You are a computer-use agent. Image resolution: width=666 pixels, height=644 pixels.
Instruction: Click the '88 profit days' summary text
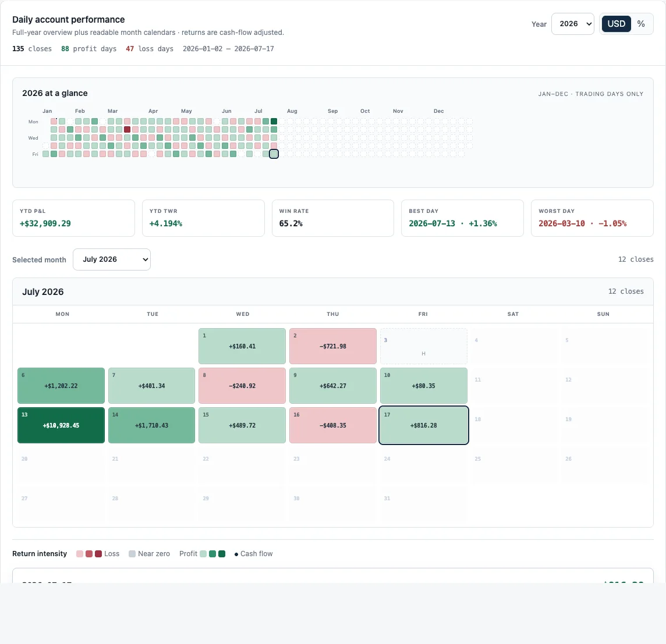[88, 49]
